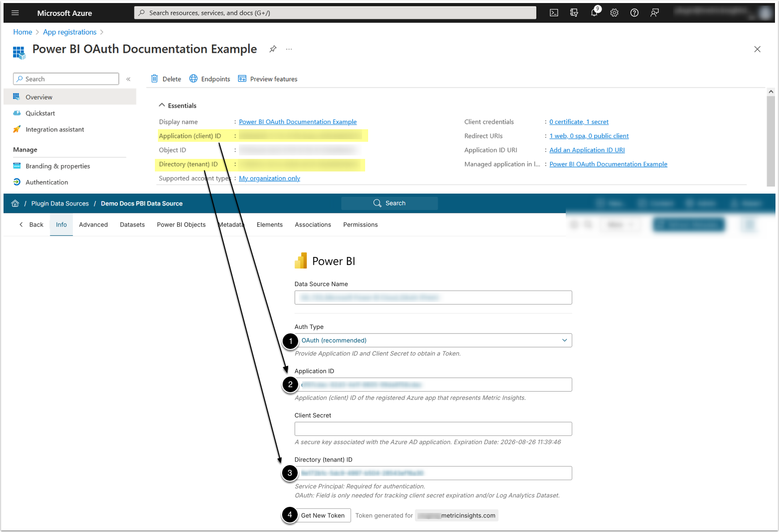Click the Metric Insights home icon
Screen dimensions: 779x532
point(15,203)
